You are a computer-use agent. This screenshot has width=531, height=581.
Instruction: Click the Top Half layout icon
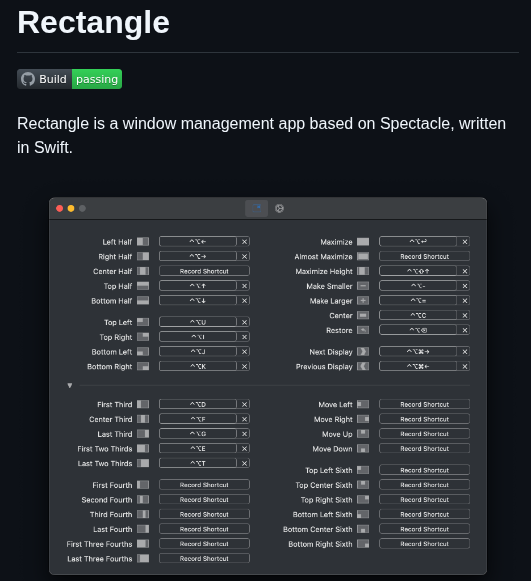(x=143, y=286)
